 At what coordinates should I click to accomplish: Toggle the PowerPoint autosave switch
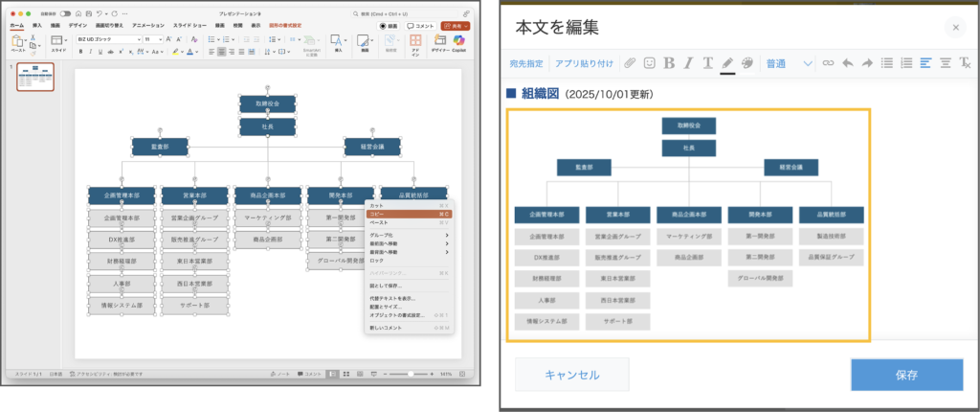point(64,14)
